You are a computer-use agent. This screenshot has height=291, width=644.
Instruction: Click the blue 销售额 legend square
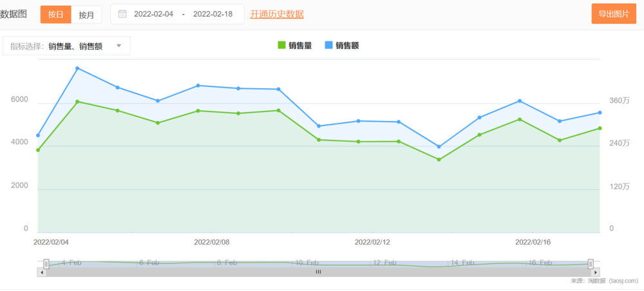(328, 45)
